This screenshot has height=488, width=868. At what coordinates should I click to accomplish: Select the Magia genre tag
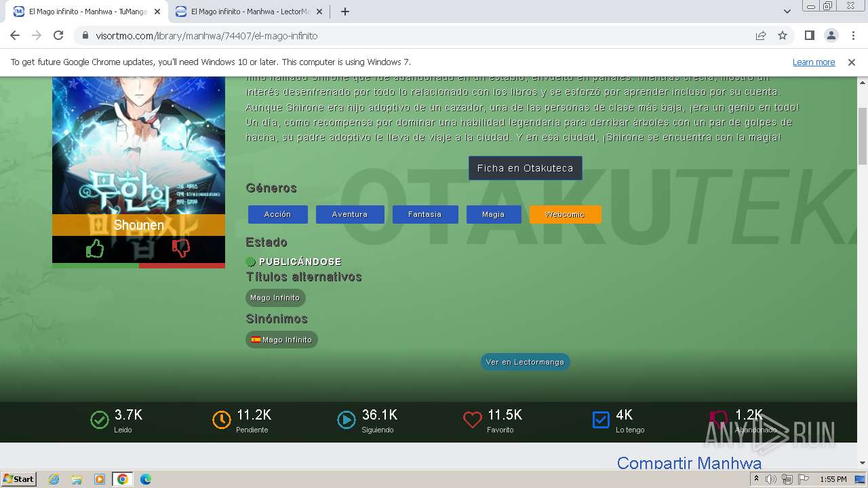(x=494, y=214)
